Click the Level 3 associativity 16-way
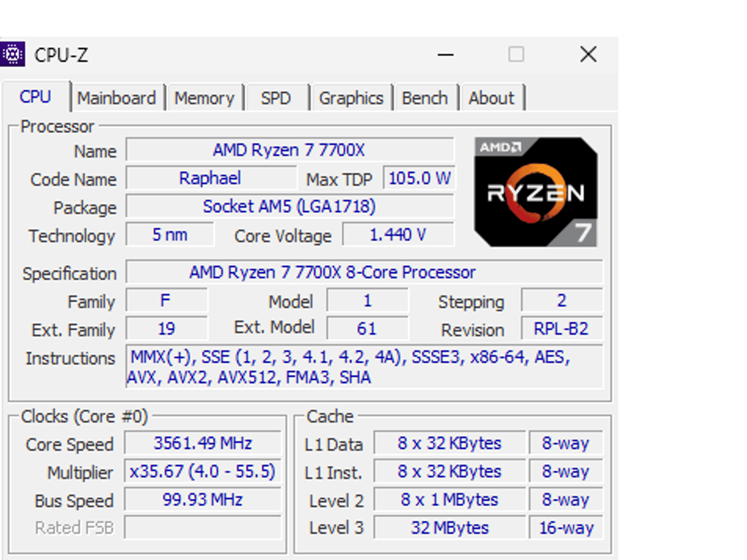Image resolution: width=747 pixels, height=560 pixels. (x=566, y=527)
